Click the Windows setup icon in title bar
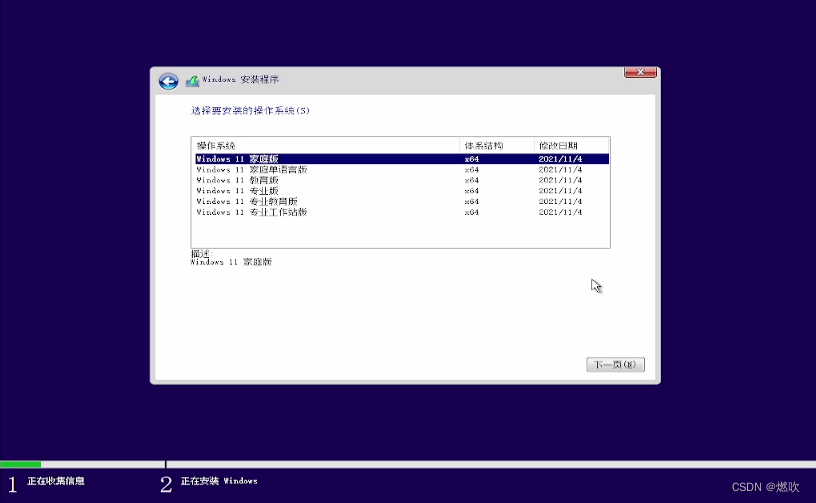Viewport: 816px width, 503px height. point(192,81)
